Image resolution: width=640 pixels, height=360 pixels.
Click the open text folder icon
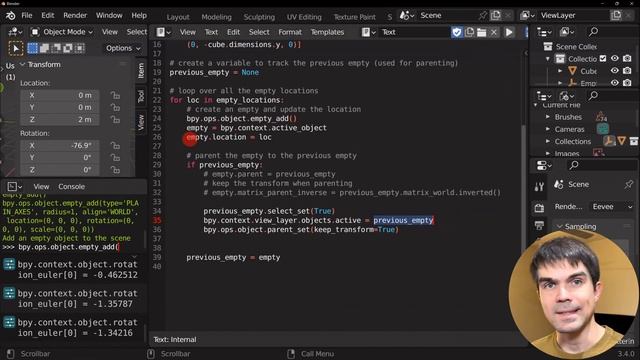[482, 32]
